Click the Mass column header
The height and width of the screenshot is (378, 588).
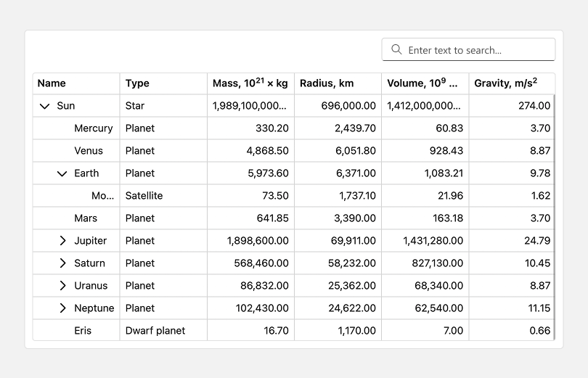click(250, 83)
